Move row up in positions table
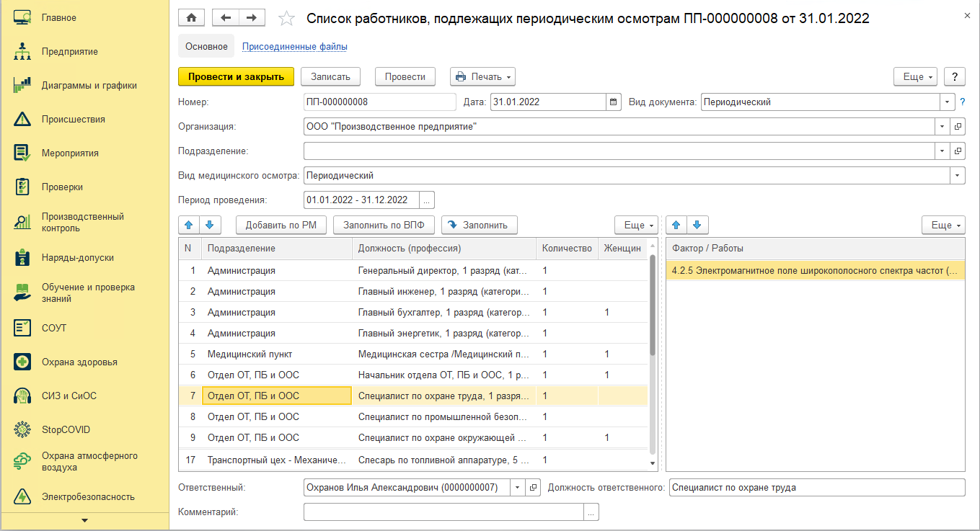Image resolution: width=980 pixels, height=531 pixels. (x=189, y=225)
